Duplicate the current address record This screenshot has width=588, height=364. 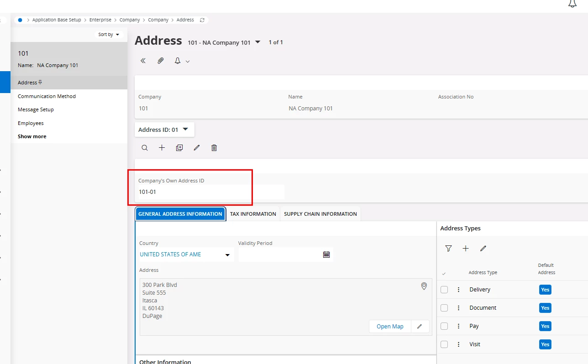tap(179, 148)
